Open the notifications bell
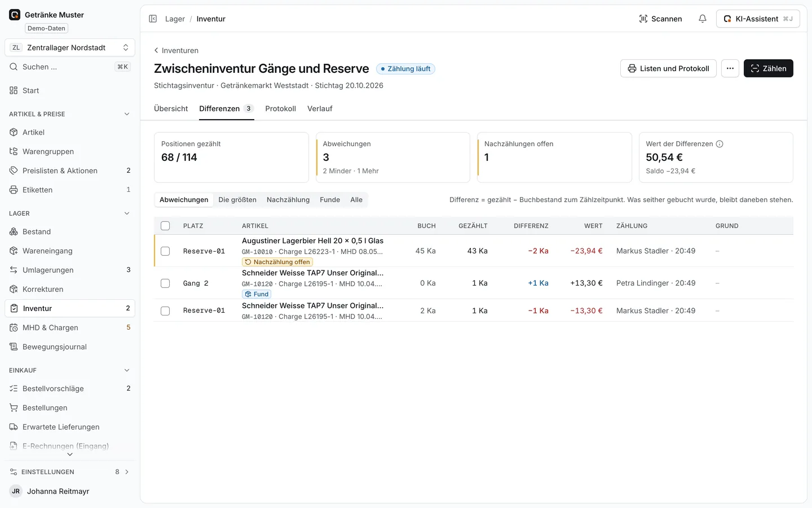Viewport: 812px width, 508px height. pos(703,19)
